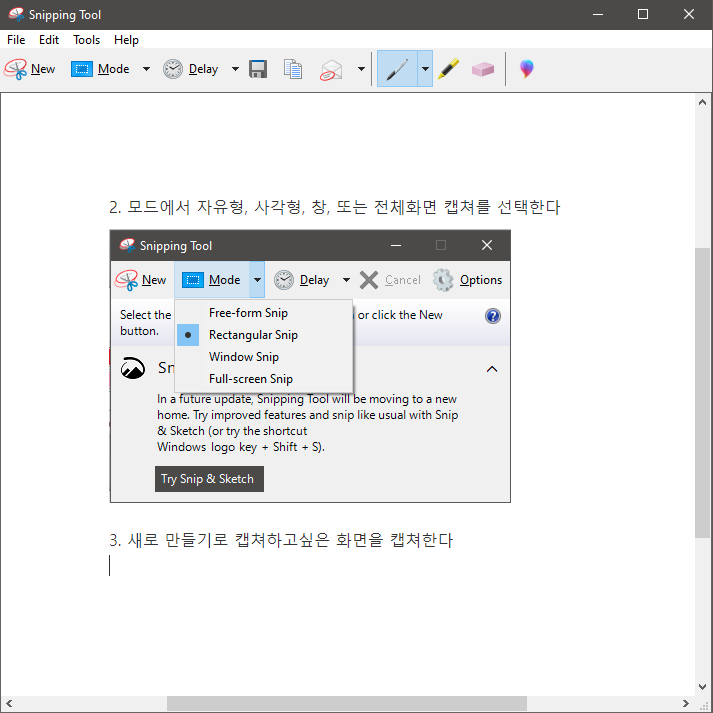Expand the Send Snip dropdown arrow
The height and width of the screenshot is (713, 713).
click(361, 69)
